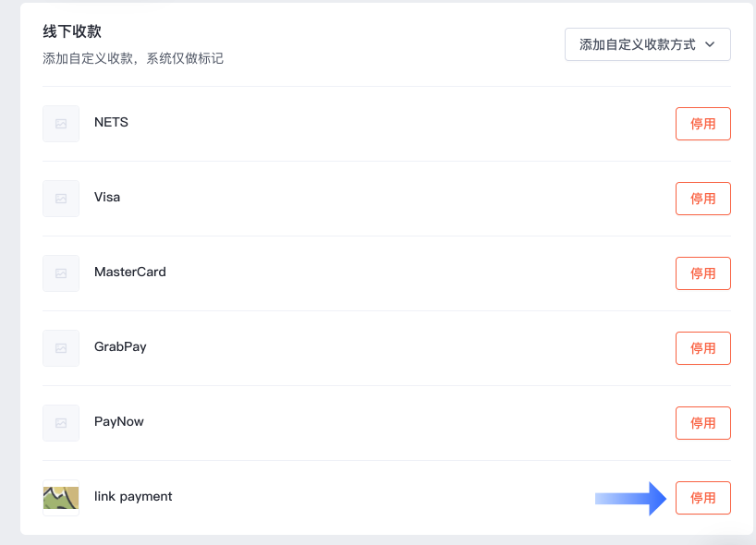Select the NETS payment method name
756x545 pixels.
[112, 123]
